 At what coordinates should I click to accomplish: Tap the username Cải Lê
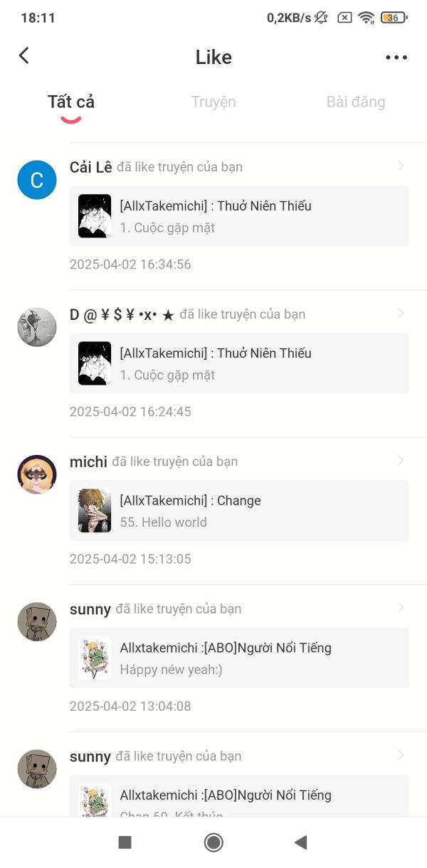(x=91, y=167)
